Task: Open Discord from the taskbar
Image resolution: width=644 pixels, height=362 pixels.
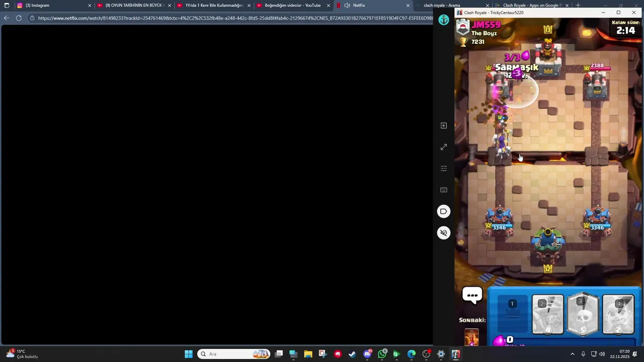Action: click(367, 354)
